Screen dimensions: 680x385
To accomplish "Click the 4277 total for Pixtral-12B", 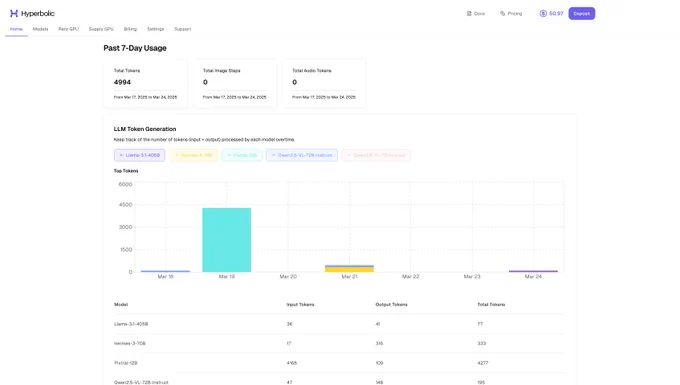I will click(x=483, y=363).
